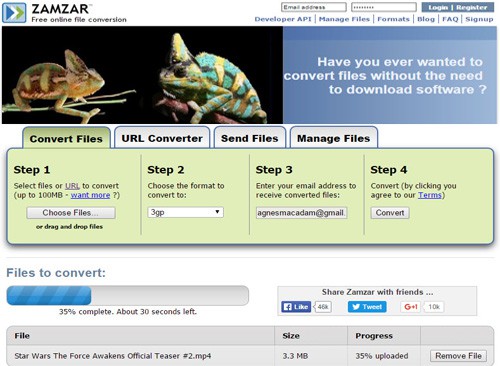Viewport: 500px width, 366px height.
Task: Open the 3gp format dropdown
Action: click(x=186, y=212)
